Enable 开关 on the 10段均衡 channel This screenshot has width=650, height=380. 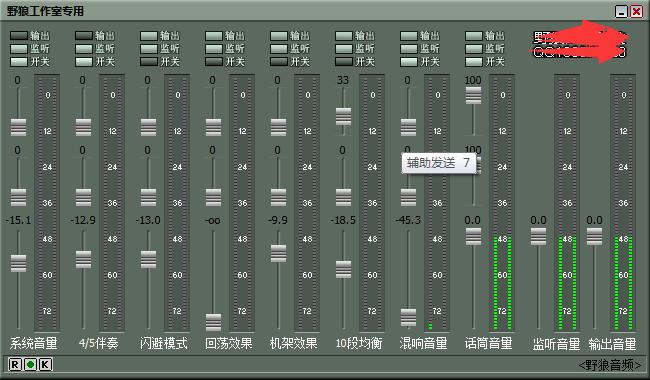[x=344, y=62]
